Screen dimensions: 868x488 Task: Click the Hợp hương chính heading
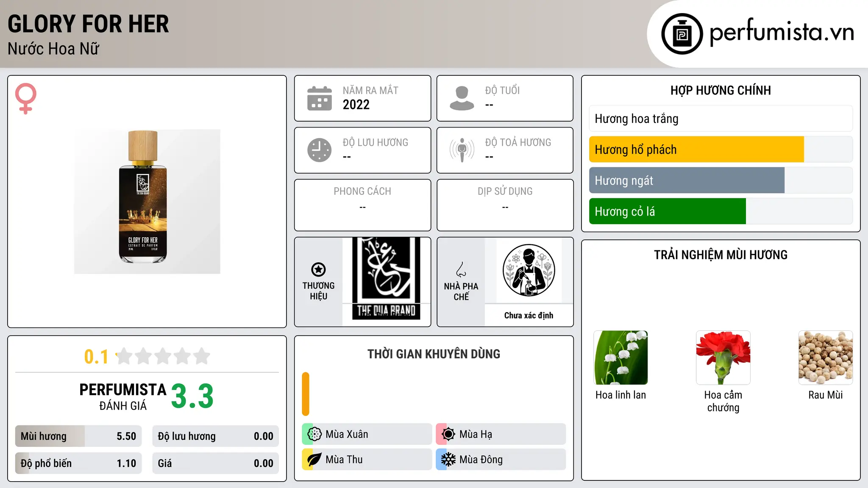(x=721, y=90)
